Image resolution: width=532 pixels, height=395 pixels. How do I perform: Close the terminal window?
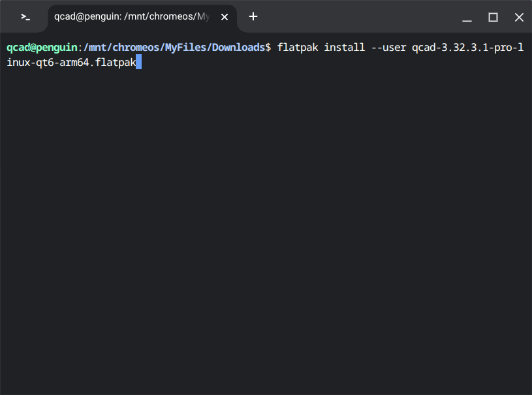(x=519, y=18)
